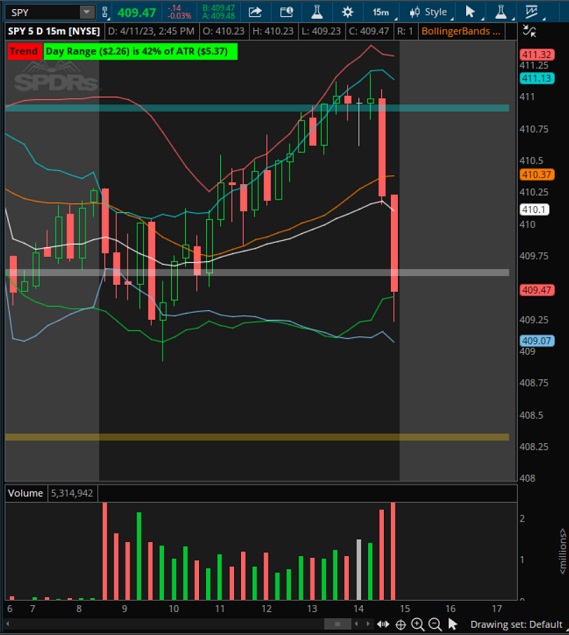The width and height of the screenshot is (569, 635).
Task: Click the zoom out magnifier icon
Action: click(x=435, y=624)
